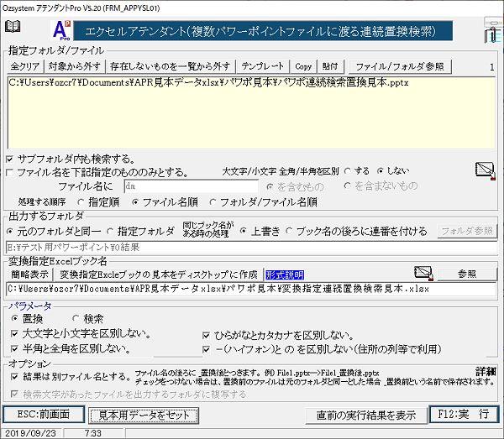Click the 簡略表示 button

click(29, 274)
